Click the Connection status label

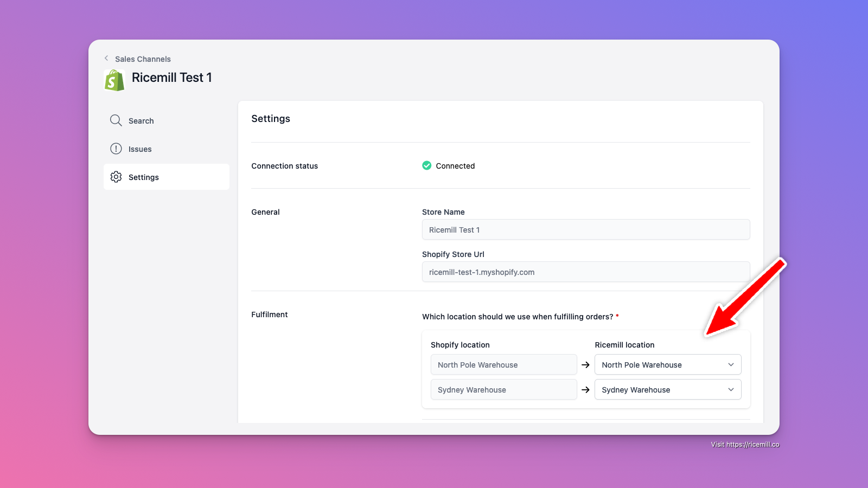[285, 166]
